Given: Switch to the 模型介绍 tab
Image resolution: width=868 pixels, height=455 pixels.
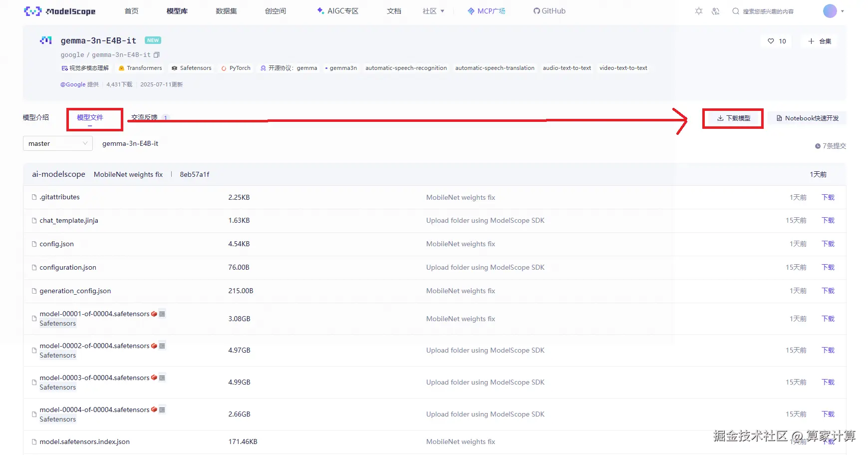Looking at the screenshot, I should coord(36,117).
